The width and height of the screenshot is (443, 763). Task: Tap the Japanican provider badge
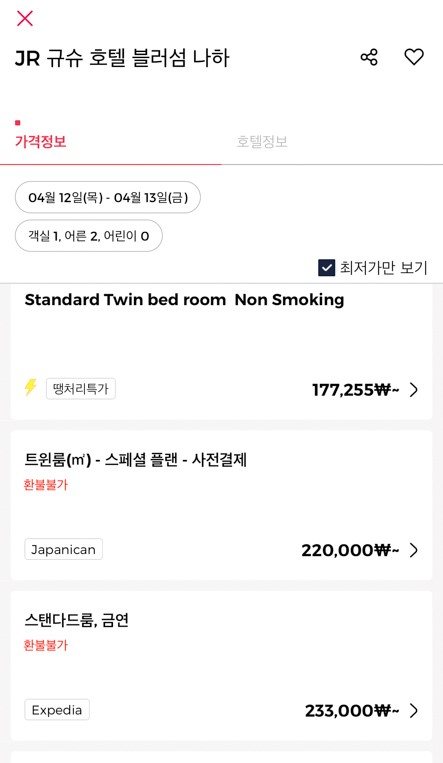63,549
